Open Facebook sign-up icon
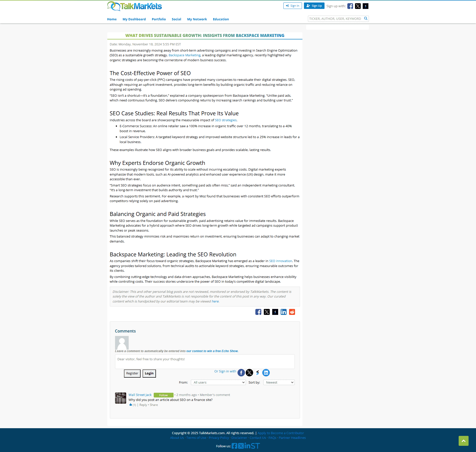 pyautogui.click(x=350, y=6)
